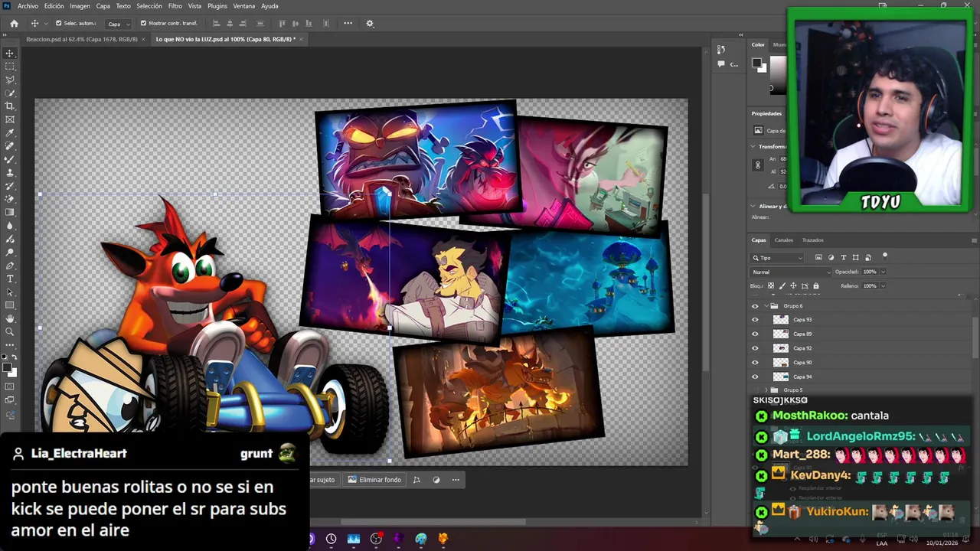Viewport: 980px width, 551px height.
Task: Hide layer Capa 90
Action: coord(755,363)
